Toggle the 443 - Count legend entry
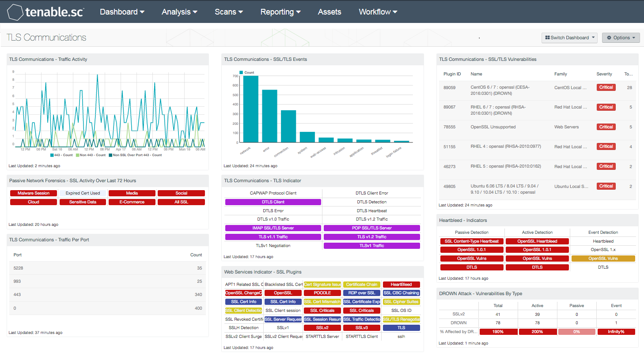This screenshot has width=644, height=360. pos(61,155)
